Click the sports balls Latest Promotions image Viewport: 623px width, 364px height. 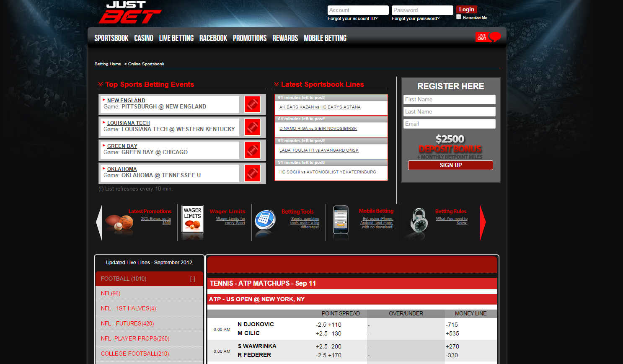click(x=119, y=222)
